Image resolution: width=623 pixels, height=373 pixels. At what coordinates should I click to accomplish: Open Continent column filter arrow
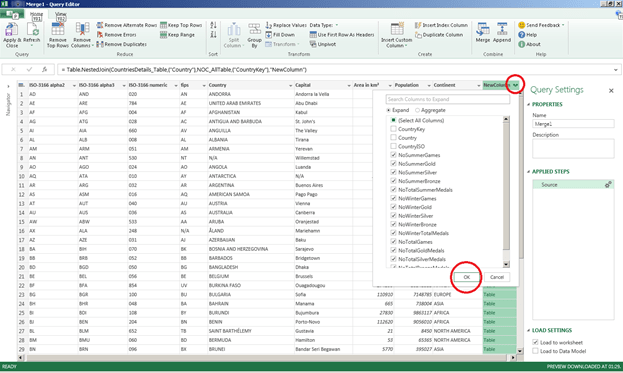(479, 85)
